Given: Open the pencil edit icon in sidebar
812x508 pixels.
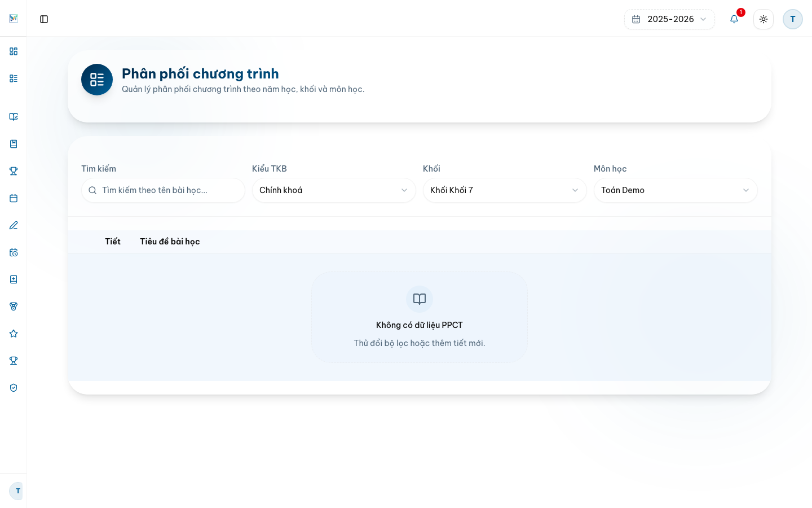Looking at the screenshot, I should [x=14, y=225].
